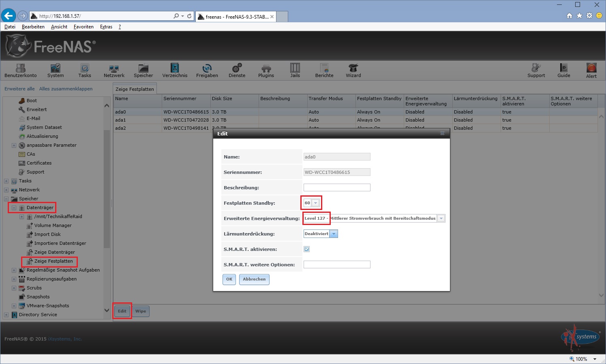The width and height of the screenshot is (606, 364).
Task: Select the ada1 table row
Action: point(355,120)
